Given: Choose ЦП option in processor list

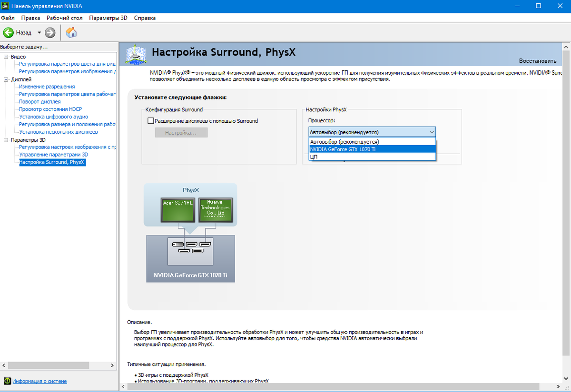Looking at the screenshot, I should click(x=372, y=157).
